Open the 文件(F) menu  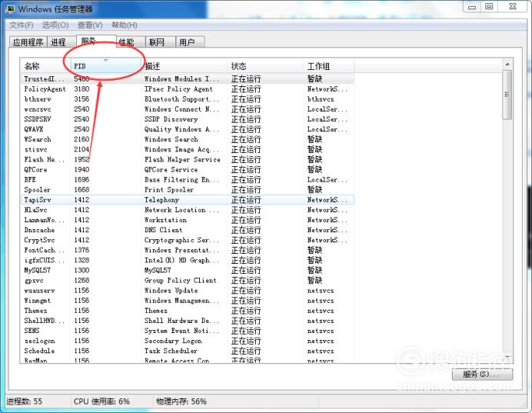tap(21, 25)
